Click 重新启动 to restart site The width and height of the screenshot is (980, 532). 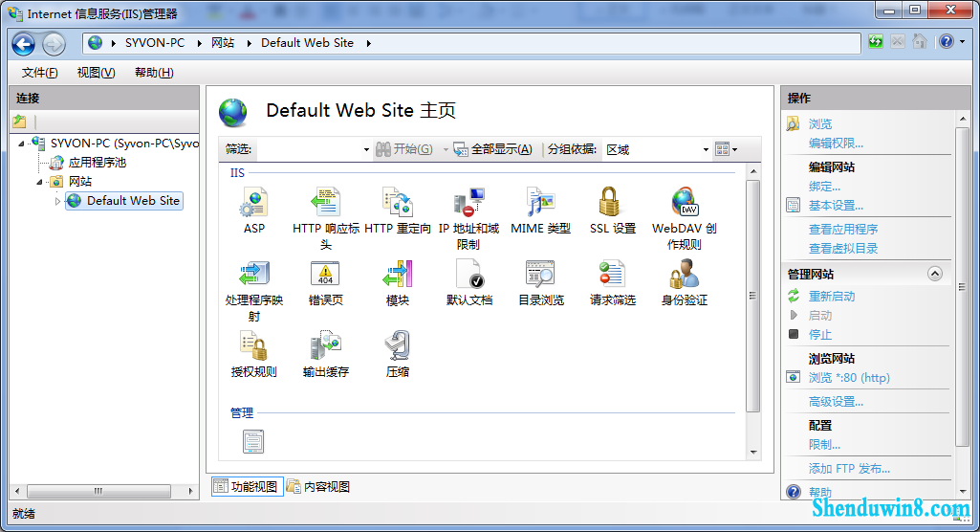[x=832, y=297]
